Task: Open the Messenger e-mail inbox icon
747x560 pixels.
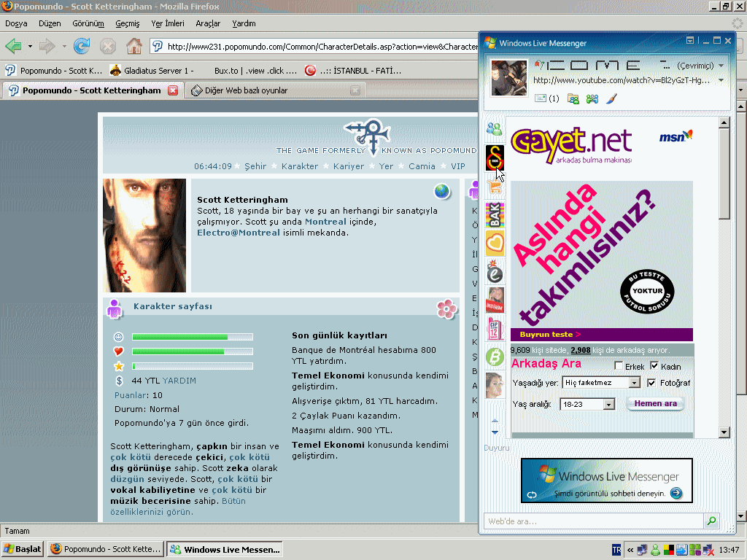Action: click(541, 98)
